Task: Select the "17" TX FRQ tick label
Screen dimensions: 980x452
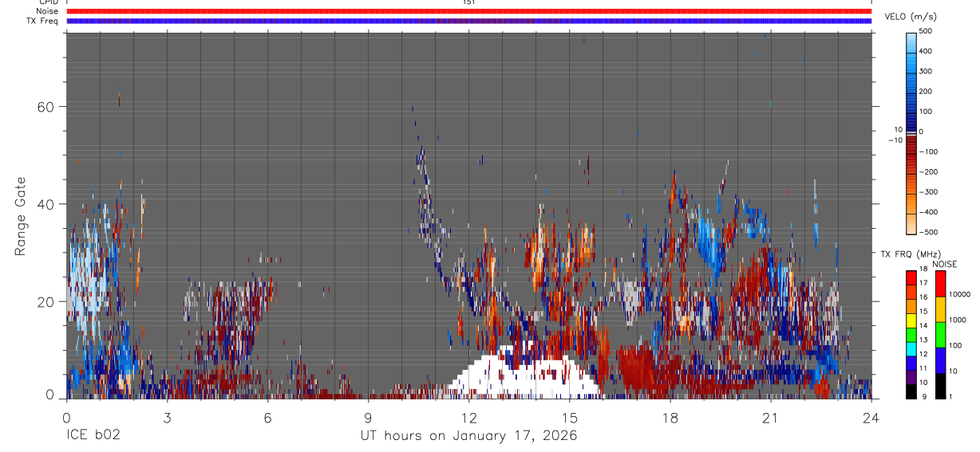Action: click(x=923, y=283)
